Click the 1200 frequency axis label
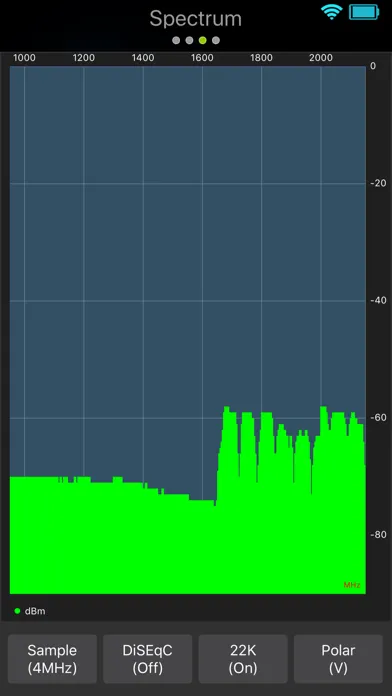 click(x=83, y=58)
